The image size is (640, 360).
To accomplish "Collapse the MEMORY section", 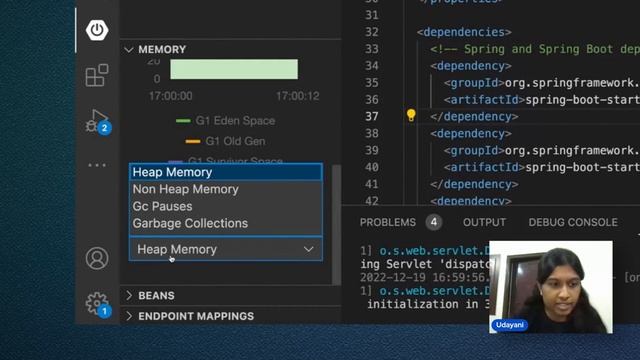I will click(x=230, y=49).
